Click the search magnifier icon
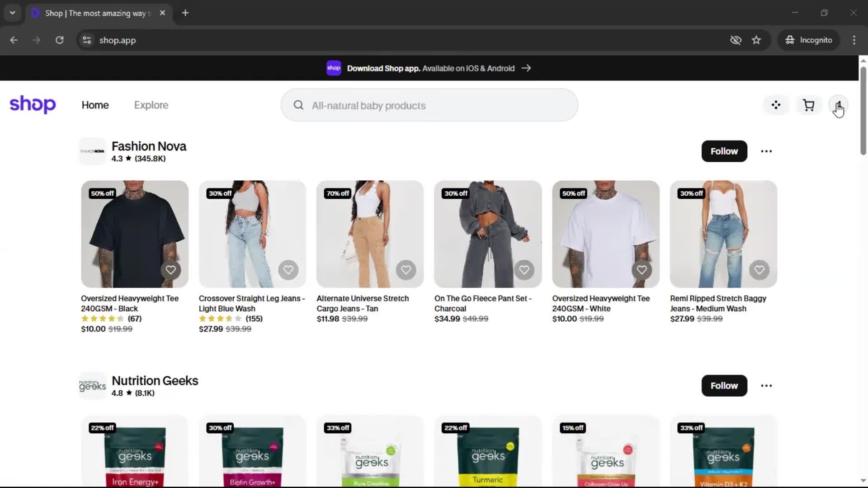This screenshot has width=868, height=488. (x=298, y=105)
